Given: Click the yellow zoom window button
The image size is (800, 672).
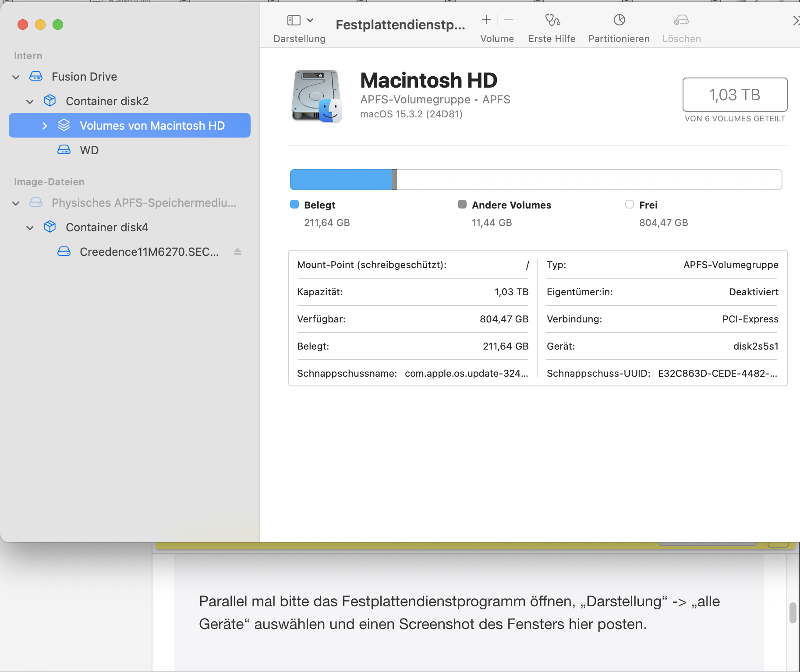Looking at the screenshot, I should (x=40, y=25).
